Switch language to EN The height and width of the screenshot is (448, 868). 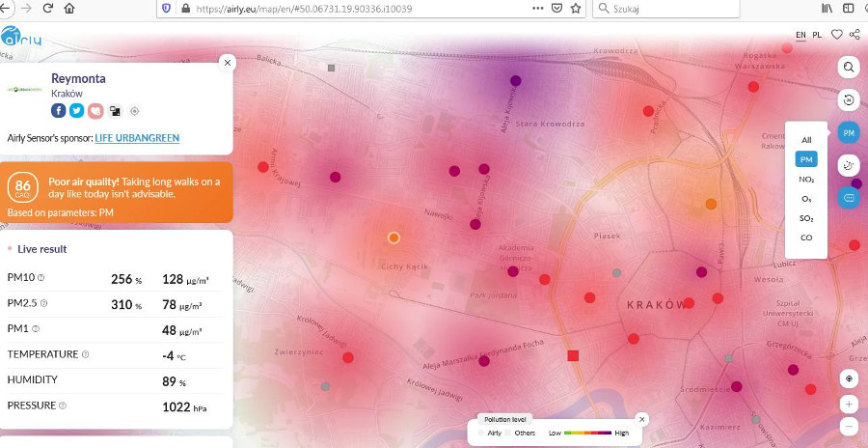coord(800,35)
